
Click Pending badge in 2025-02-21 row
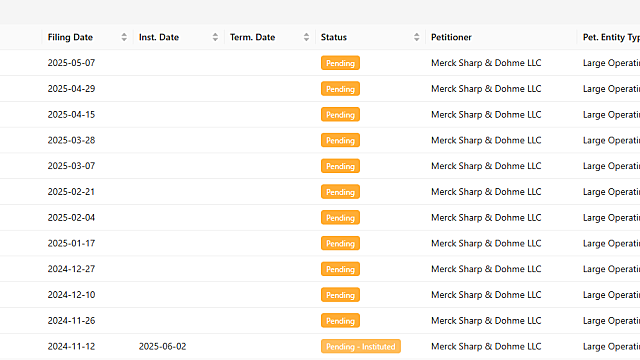(340, 191)
